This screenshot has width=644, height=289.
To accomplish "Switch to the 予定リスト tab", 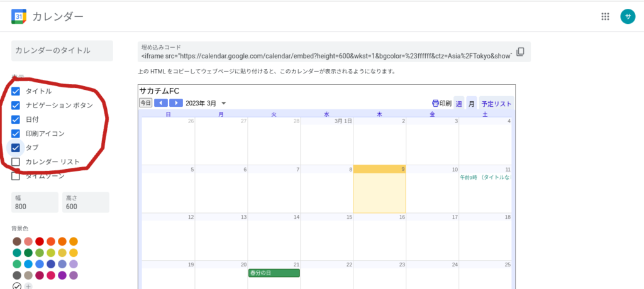I will coord(496,104).
